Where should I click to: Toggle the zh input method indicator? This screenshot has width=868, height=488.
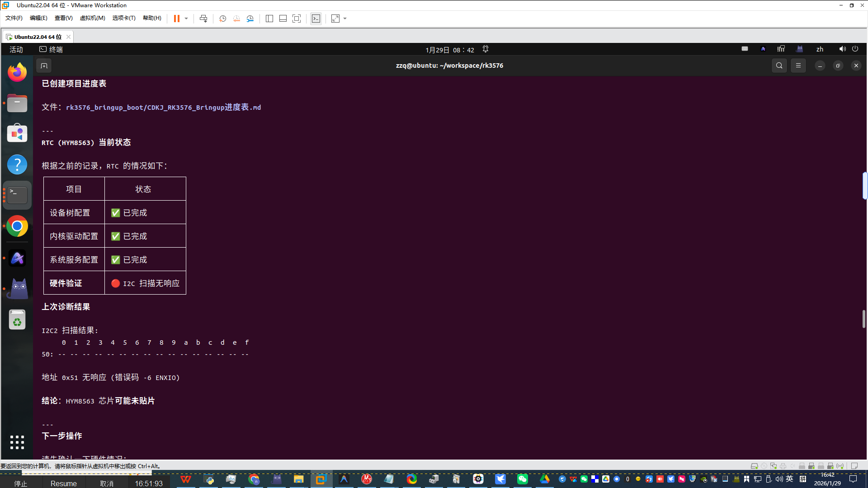click(x=820, y=49)
